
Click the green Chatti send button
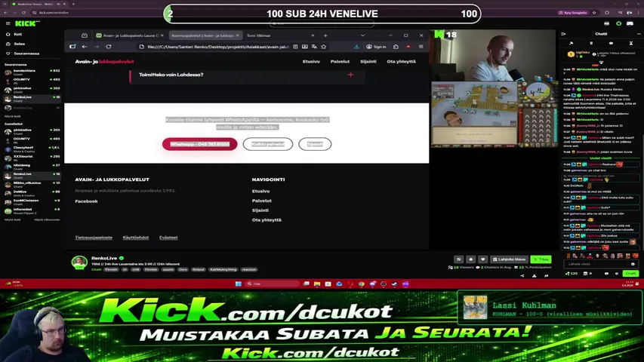[x=630, y=273]
